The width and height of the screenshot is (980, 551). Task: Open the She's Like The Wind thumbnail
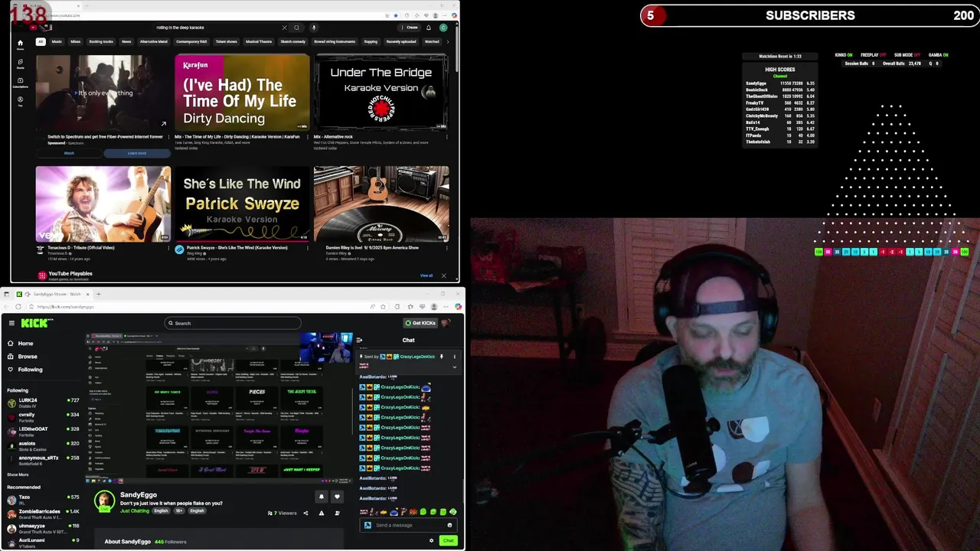coord(242,204)
